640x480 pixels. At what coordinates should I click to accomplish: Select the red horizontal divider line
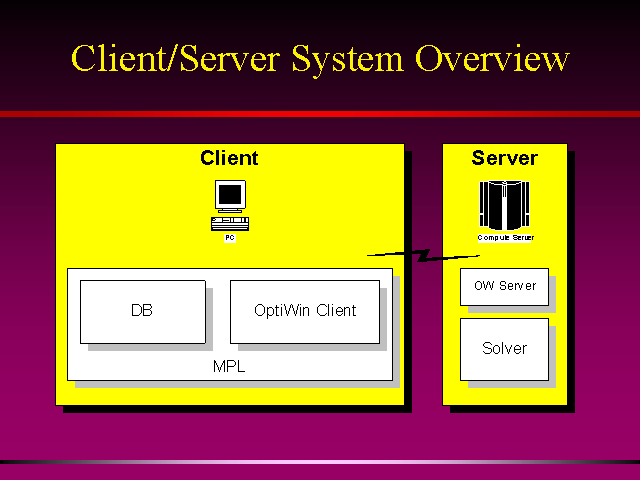pos(320,115)
